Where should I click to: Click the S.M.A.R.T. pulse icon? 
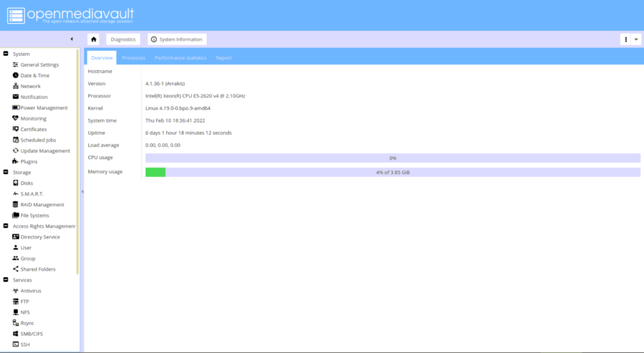tap(16, 193)
